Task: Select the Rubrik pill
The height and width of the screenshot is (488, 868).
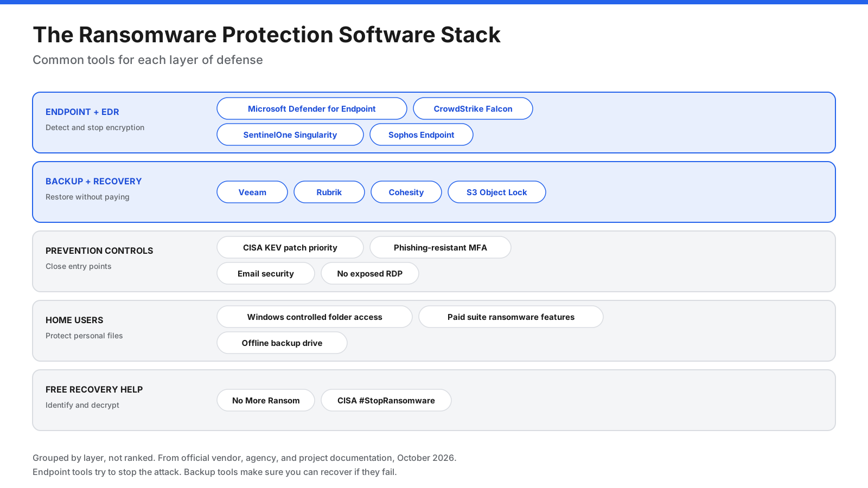Action: (x=329, y=192)
